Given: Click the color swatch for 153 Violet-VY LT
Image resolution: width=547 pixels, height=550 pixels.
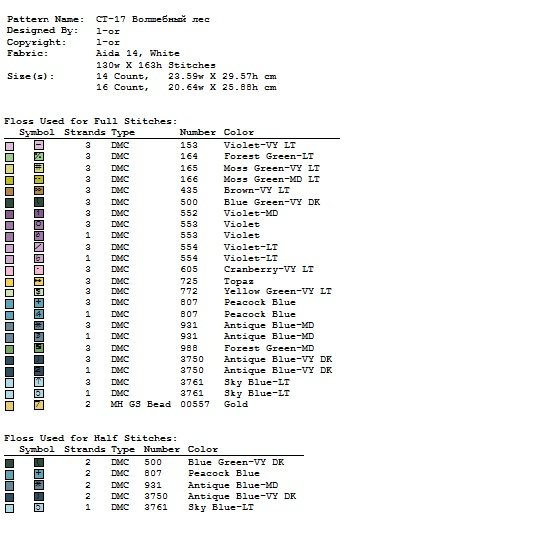Looking at the screenshot, I should (9, 146).
